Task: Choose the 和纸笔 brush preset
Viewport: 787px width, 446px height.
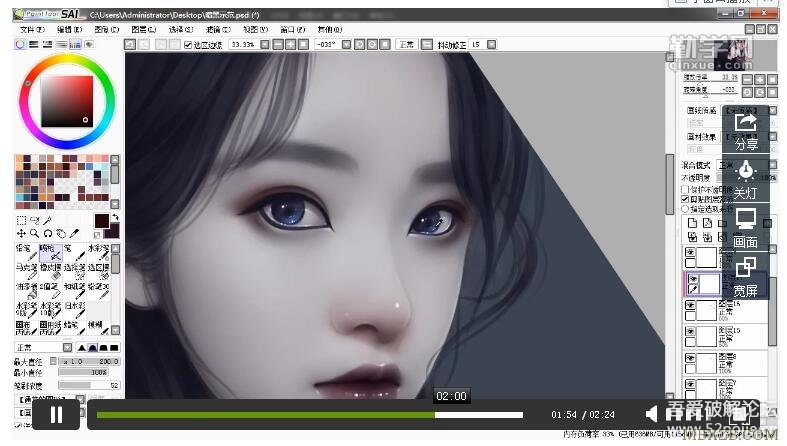Action: click(74, 291)
